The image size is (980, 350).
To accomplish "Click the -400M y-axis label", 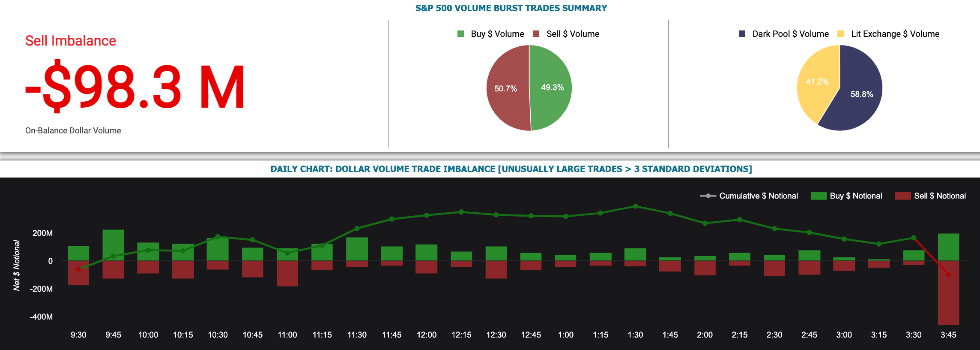I will pos(41,317).
